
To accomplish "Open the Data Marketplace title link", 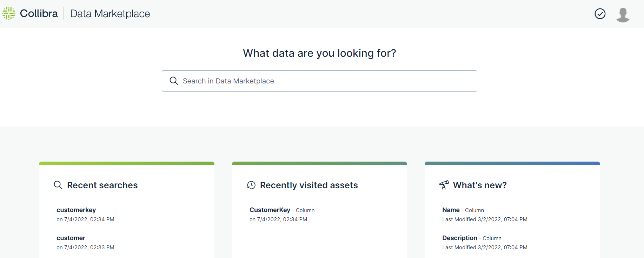I will tap(110, 14).
